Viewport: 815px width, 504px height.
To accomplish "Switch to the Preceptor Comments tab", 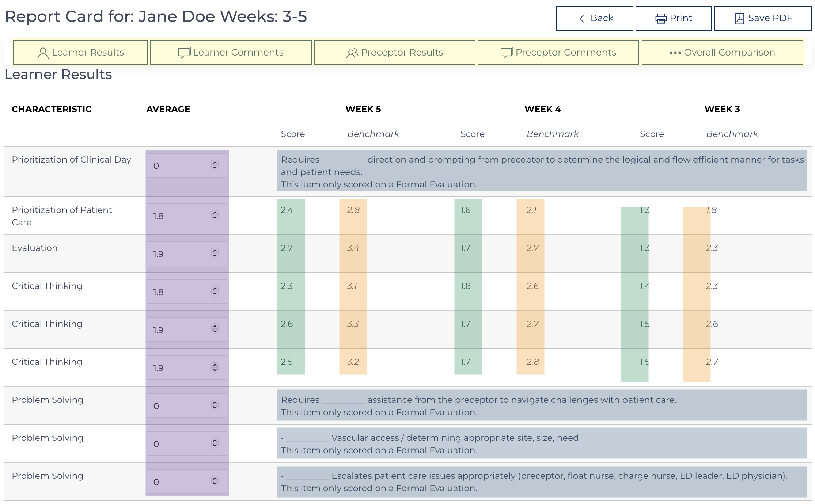I will pos(558,53).
